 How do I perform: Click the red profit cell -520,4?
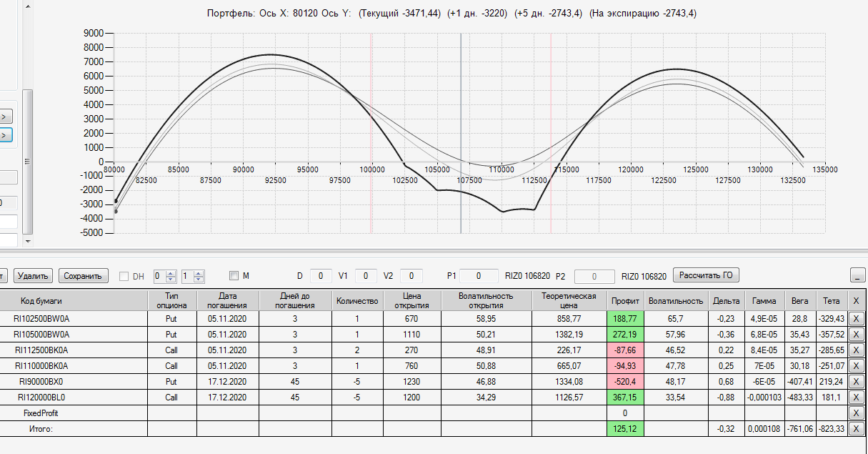[625, 382]
